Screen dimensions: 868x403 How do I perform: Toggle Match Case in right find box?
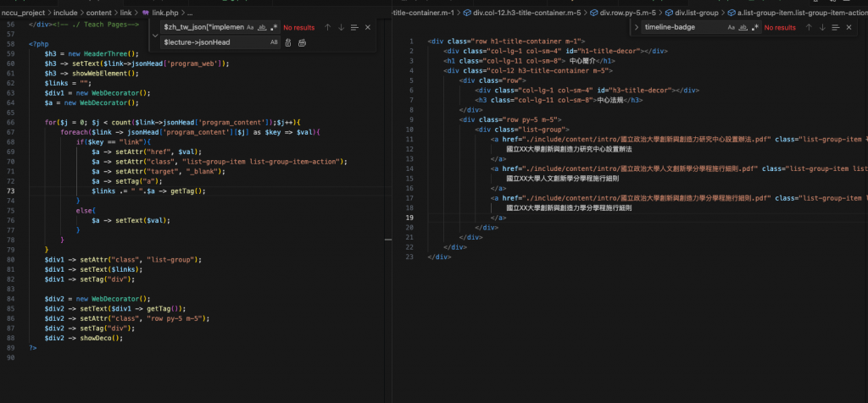tap(732, 27)
